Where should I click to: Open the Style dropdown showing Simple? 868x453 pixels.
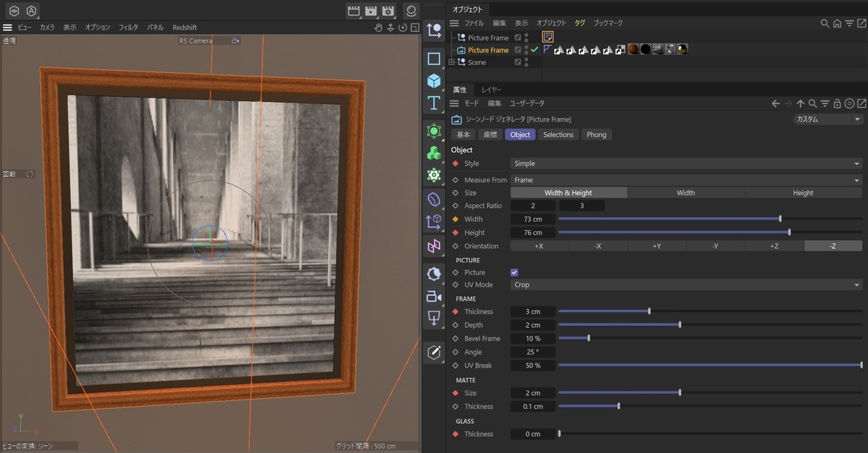[686, 164]
